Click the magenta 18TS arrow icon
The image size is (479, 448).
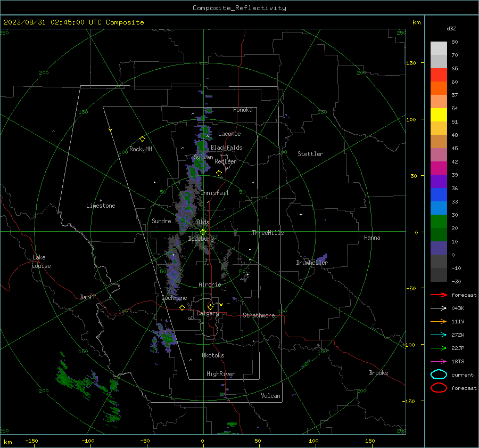click(439, 362)
